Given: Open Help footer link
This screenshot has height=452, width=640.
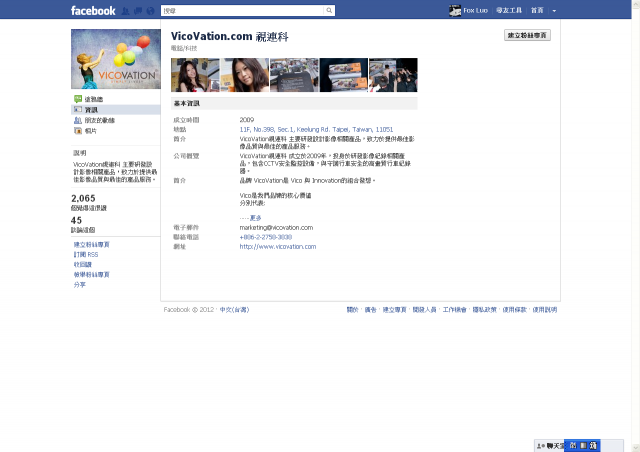Looking at the screenshot, I should pos(545,309).
